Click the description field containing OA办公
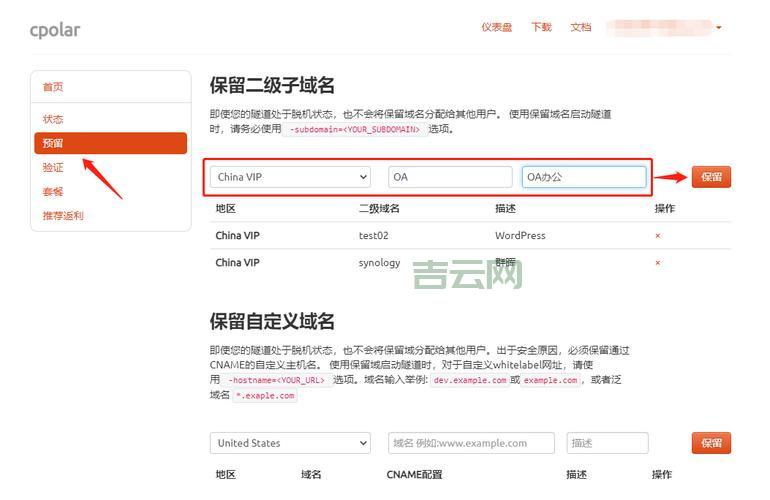The image size is (770, 500). (x=584, y=177)
